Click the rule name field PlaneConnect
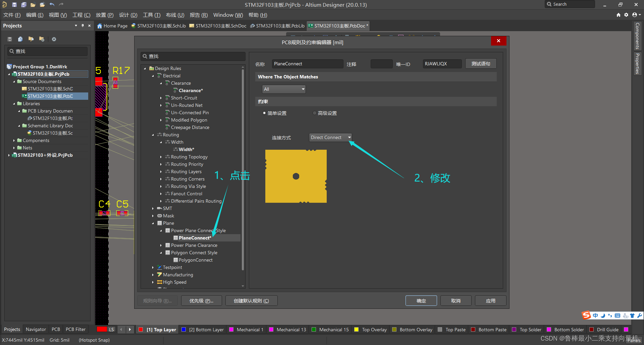Viewport: 644px width, 345px height. coord(307,64)
